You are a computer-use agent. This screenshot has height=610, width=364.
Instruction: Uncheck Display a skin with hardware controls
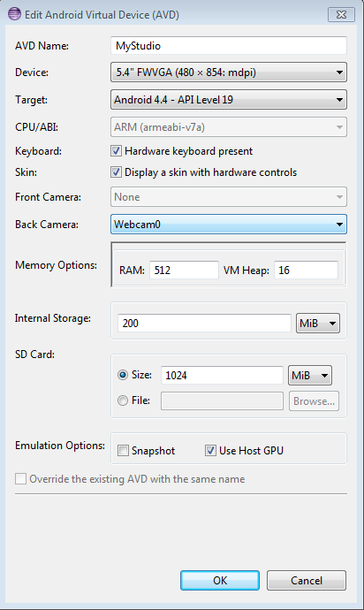pos(116,172)
